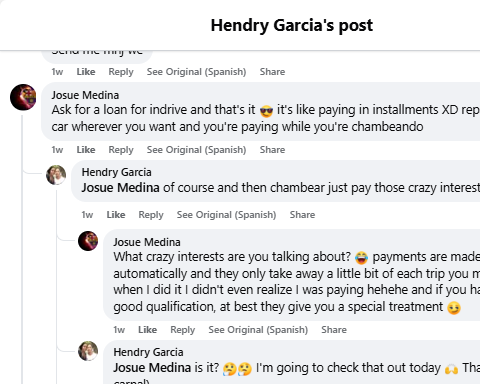The height and width of the screenshot is (384, 480).
Task: Open Josue Medina's avatar on the loan comment
Action: coord(23,97)
